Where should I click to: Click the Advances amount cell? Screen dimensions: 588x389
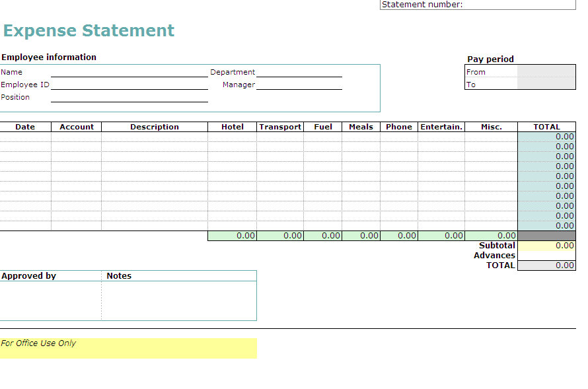click(547, 256)
